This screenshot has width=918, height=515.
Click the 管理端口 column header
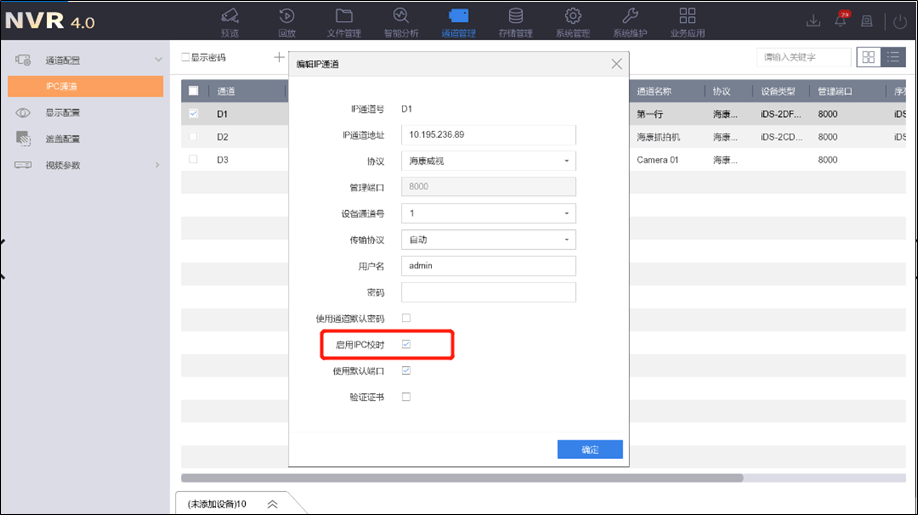835,91
